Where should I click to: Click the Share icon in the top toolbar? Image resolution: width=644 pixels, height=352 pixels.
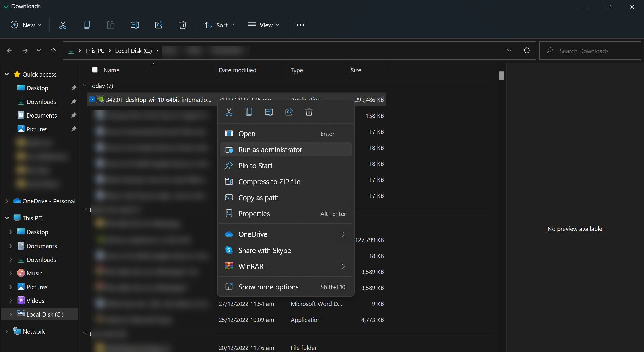point(159,25)
